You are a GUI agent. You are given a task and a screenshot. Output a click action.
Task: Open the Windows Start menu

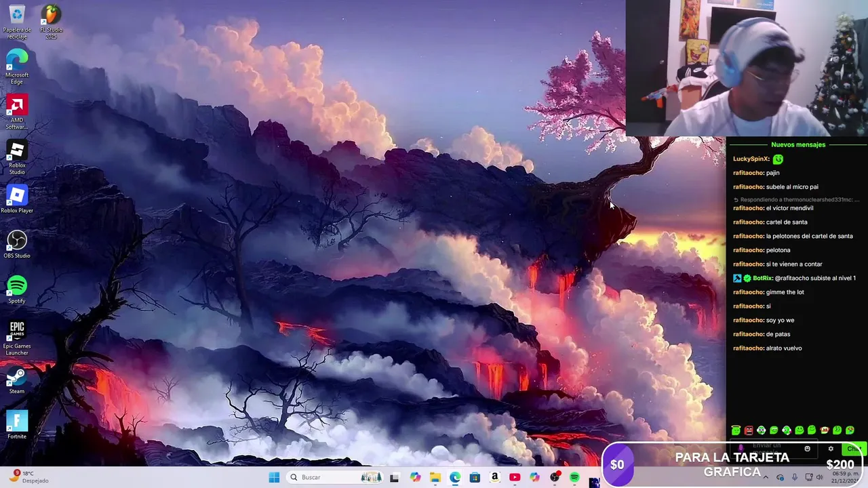274,477
